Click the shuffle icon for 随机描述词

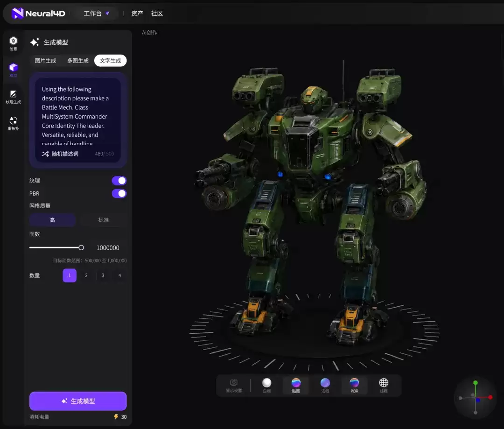click(45, 154)
